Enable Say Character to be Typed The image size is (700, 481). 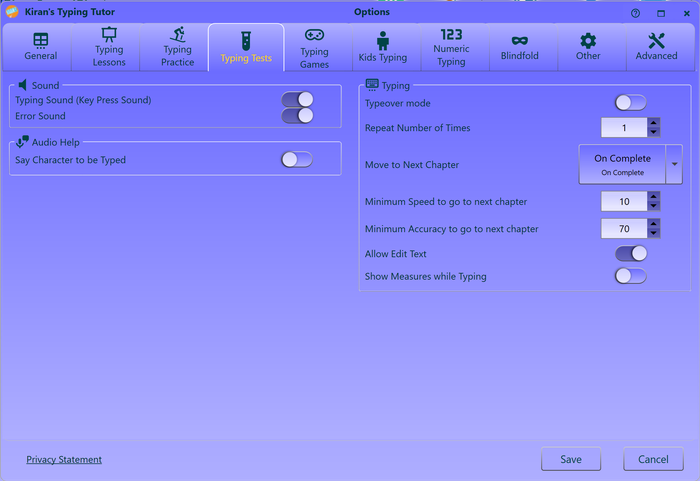tap(297, 159)
